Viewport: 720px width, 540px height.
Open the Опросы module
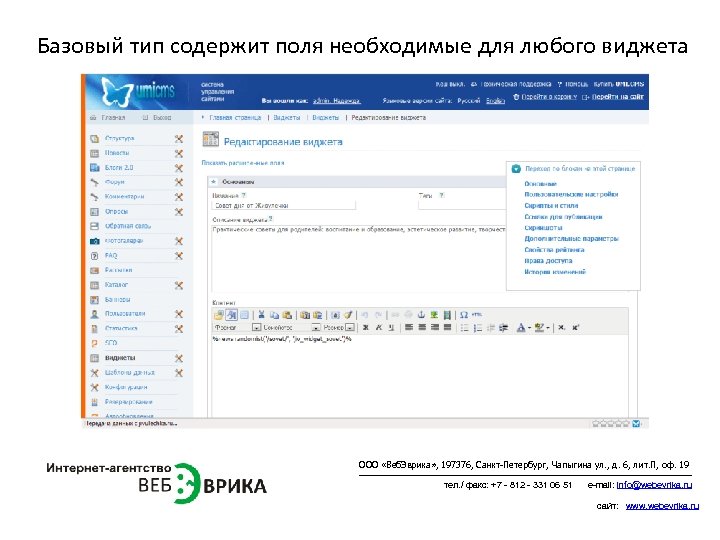pos(116,211)
